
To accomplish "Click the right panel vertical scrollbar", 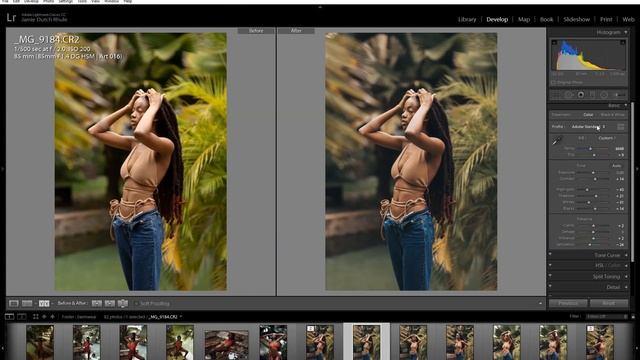I will coord(632,182).
